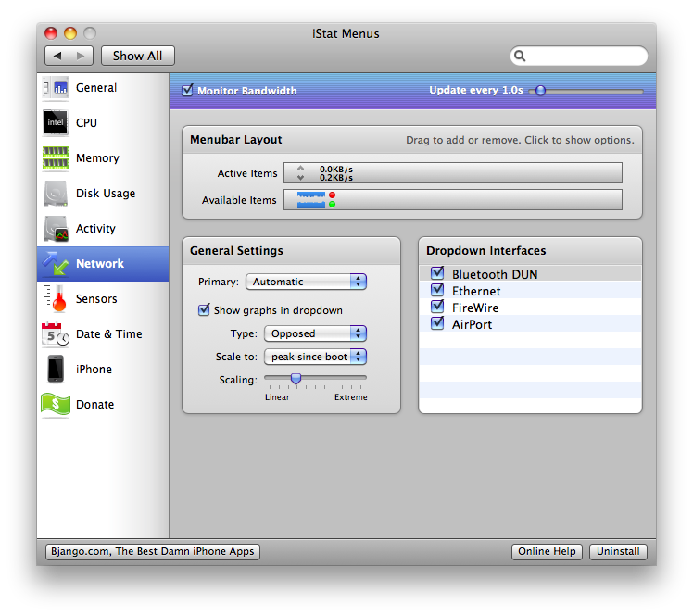
Task: Uncheck the Monitor Bandwidth checkbox
Action: point(187,90)
